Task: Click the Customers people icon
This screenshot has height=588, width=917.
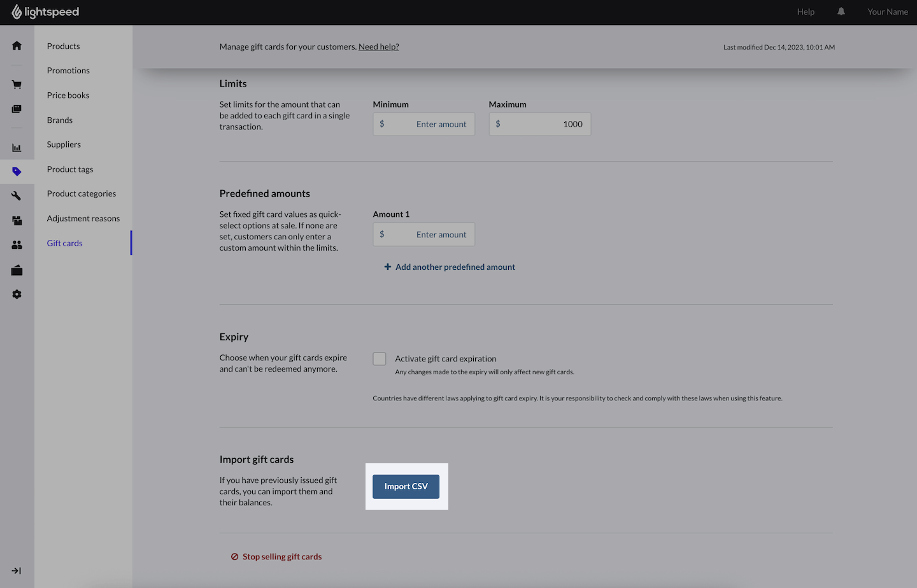Action: point(17,244)
